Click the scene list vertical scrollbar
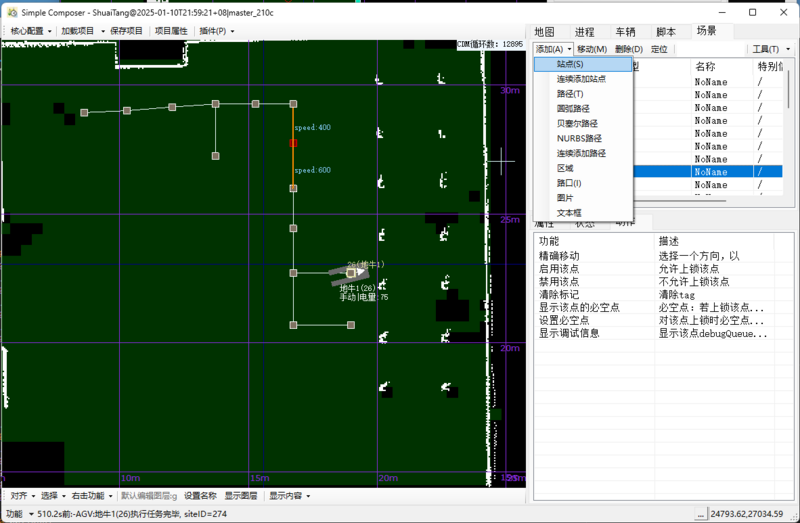Viewport: 800px width, 523px height. pyautogui.click(x=789, y=89)
